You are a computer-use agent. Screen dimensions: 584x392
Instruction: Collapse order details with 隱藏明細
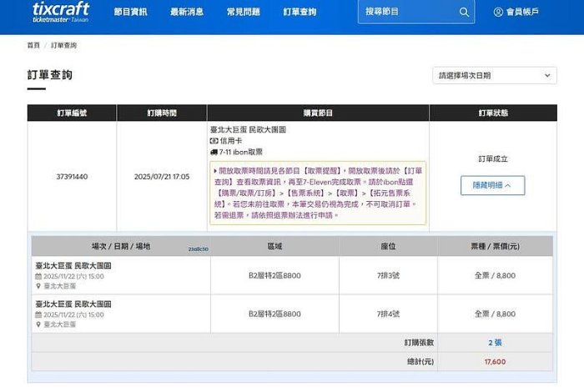click(x=492, y=185)
